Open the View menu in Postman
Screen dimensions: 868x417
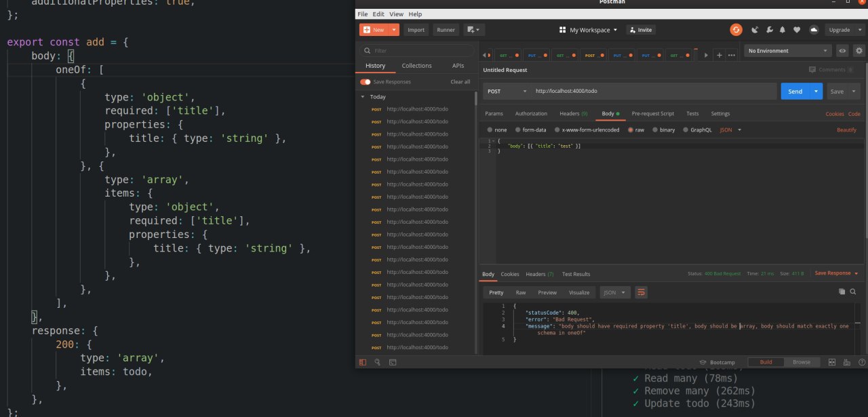point(396,14)
